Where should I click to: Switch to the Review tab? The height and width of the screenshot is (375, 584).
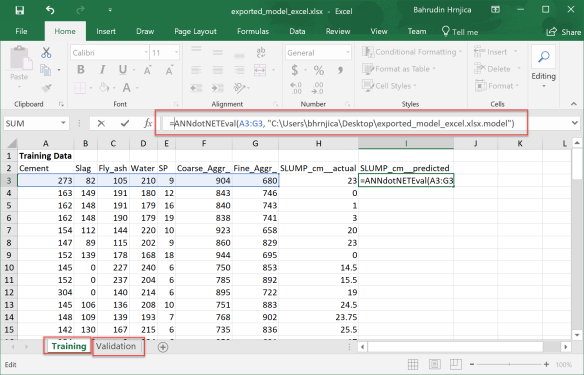[338, 31]
